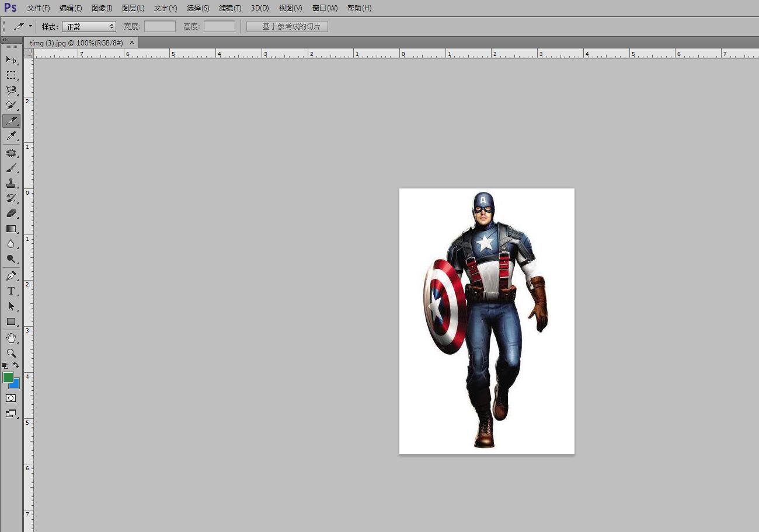Open the green foreground color swatch
Image resolution: width=759 pixels, height=532 pixels.
coord(8,377)
